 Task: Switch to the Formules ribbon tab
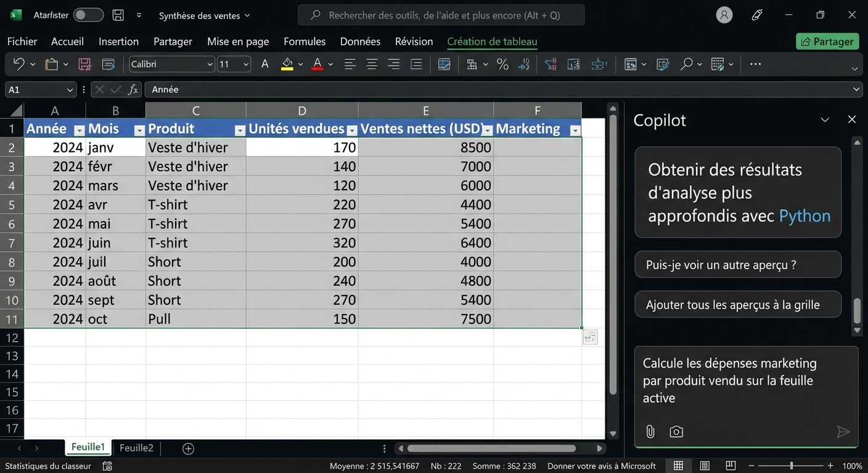304,41
